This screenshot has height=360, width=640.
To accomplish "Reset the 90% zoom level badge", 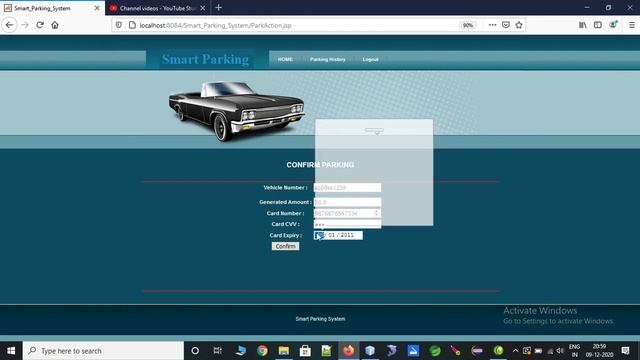I will [467, 25].
